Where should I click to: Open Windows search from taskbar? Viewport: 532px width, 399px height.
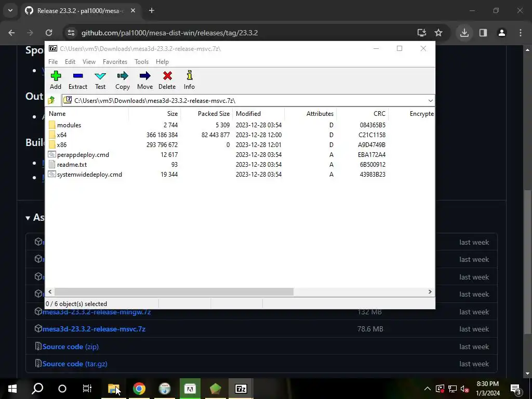(x=37, y=389)
